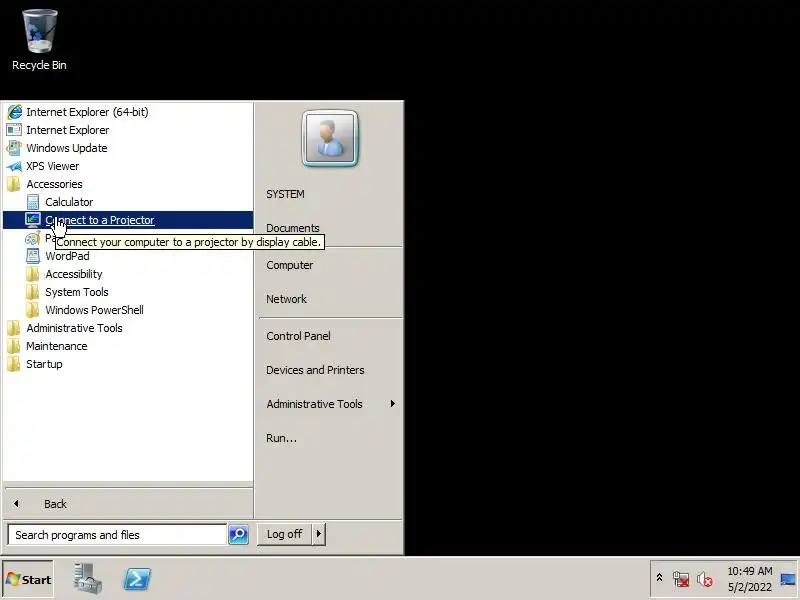Open the 32-bit Internet Explorer entry
800x600 pixels.
coord(128,130)
